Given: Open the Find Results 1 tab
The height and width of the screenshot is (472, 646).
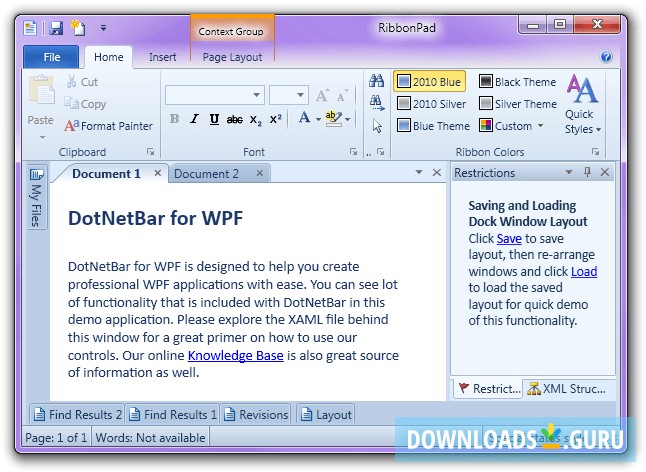Looking at the screenshot, I should tap(173, 414).
